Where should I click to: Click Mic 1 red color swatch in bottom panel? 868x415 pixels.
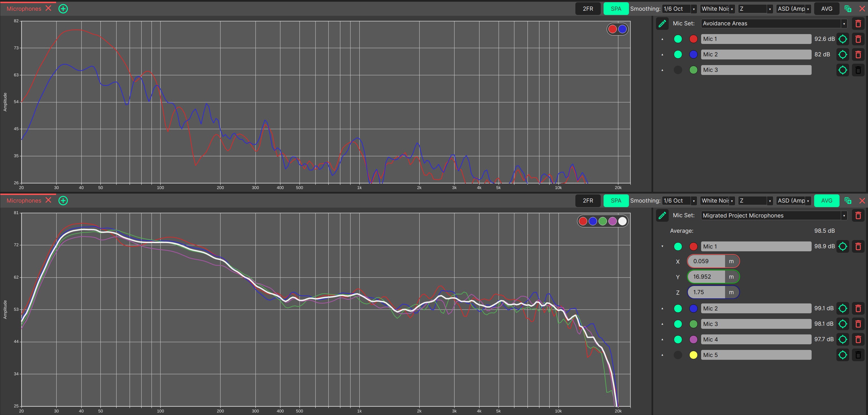tap(693, 247)
